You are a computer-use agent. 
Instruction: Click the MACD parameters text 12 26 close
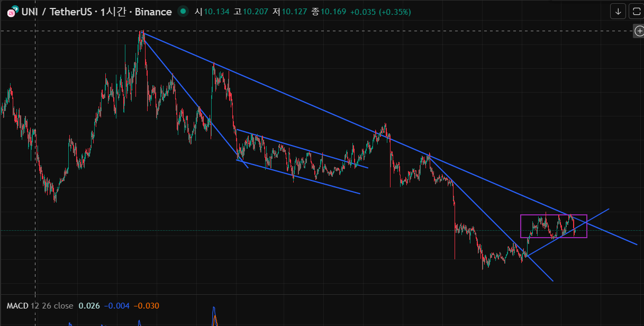(x=52, y=306)
